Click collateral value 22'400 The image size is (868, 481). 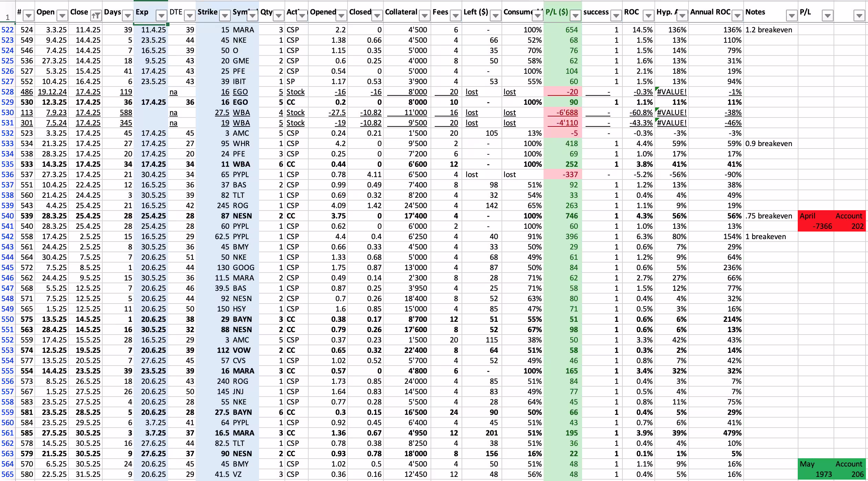[x=407, y=350]
